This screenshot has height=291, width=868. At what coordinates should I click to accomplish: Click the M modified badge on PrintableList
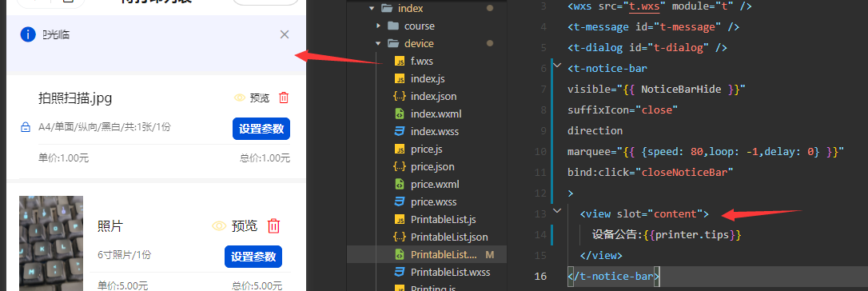[x=489, y=254]
